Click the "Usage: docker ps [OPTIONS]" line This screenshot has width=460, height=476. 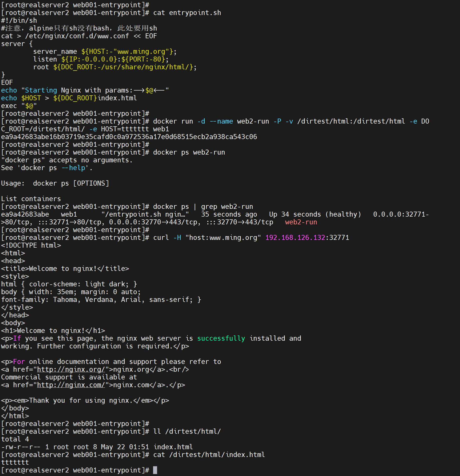[x=55, y=183]
